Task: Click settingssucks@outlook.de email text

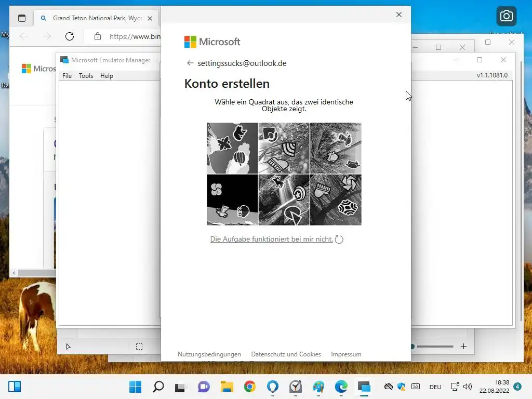Action: 242,63
